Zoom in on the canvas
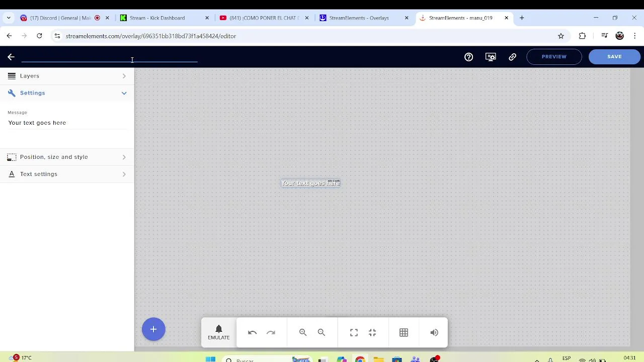Screen dimensions: 644x362 click(303, 332)
